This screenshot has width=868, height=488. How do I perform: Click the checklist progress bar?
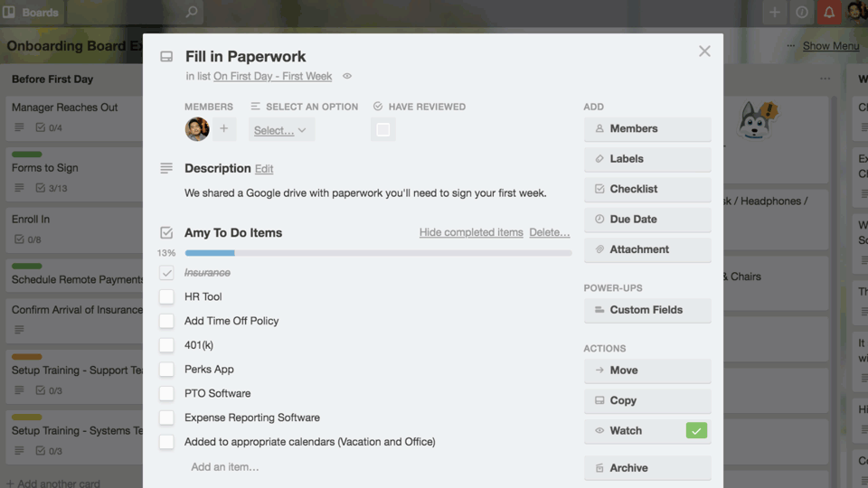[378, 253]
